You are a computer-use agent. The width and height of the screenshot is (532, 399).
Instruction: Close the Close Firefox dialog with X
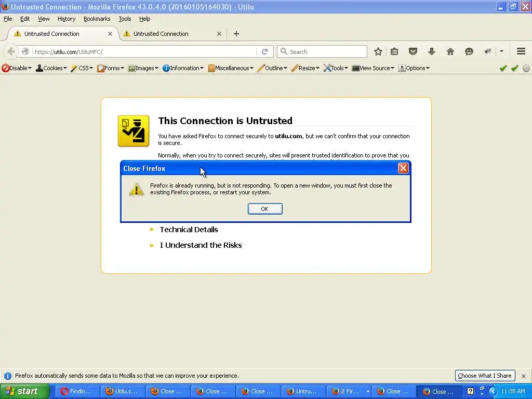tap(403, 168)
